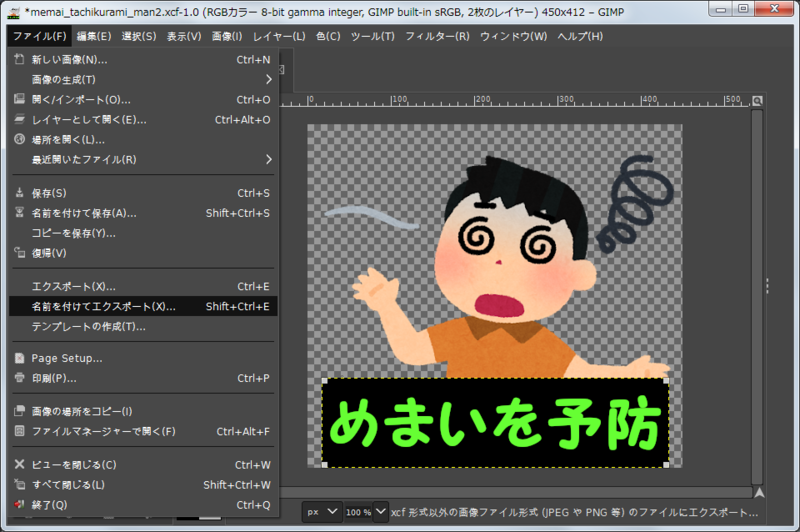Choose 印刷(P)... menu entry
Screen dimensions: 800x532
click(143, 378)
